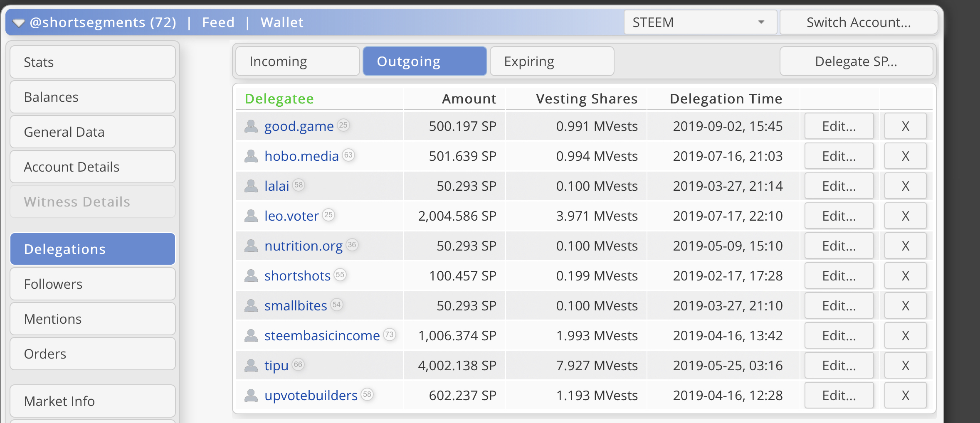Click the Switch Account... button
Image resolution: width=980 pixels, height=423 pixels.
click(858, 22)
